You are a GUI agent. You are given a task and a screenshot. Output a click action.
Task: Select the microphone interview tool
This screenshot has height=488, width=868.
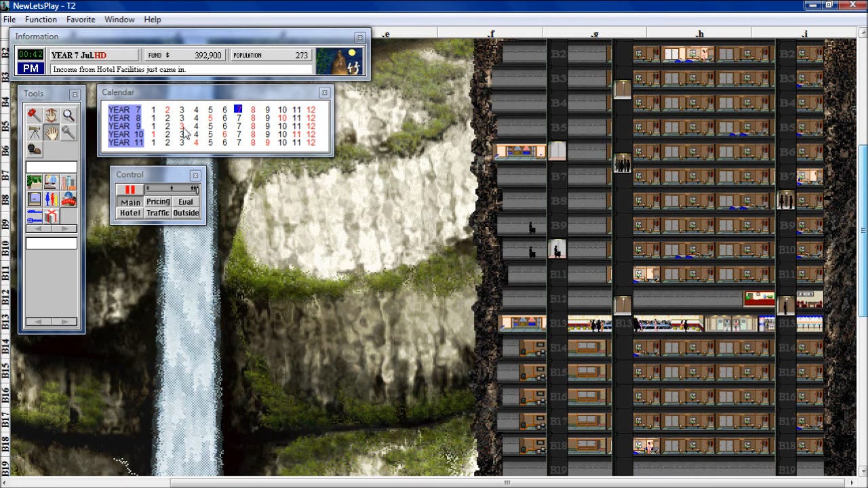click(68, 132)
